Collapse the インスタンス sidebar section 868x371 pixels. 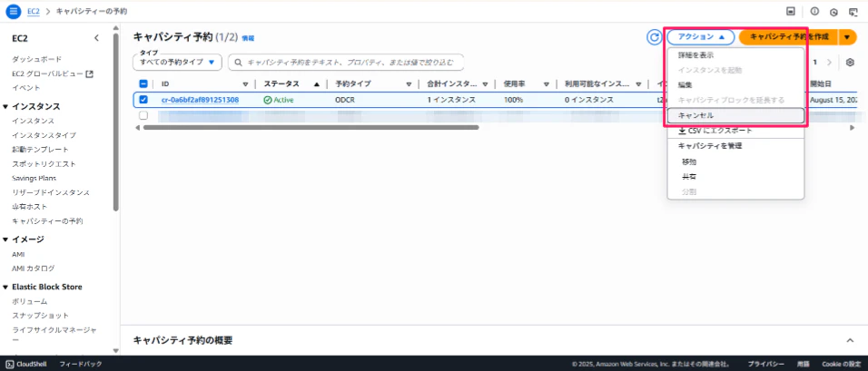[5, 107]
